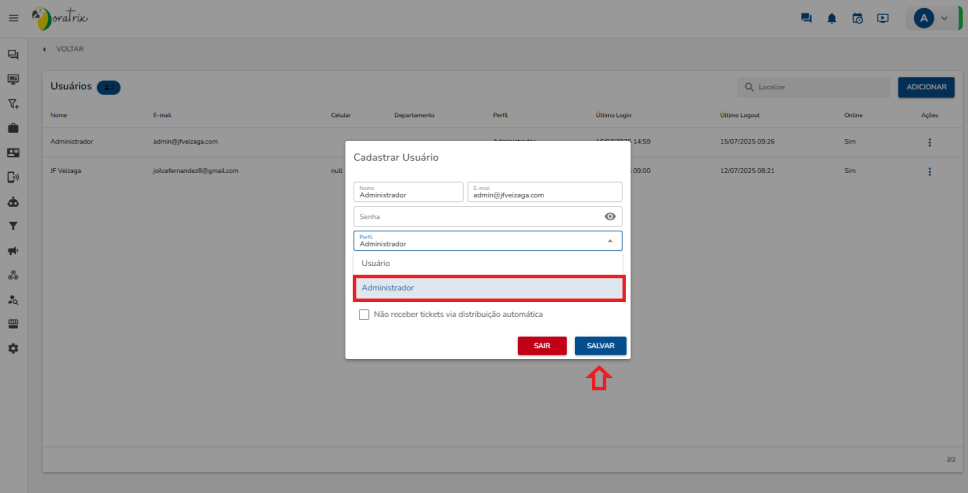Open the calendar clock icon
Viewport: 968px width, 493px height.
pyautogui.click(x=857, y=18)
